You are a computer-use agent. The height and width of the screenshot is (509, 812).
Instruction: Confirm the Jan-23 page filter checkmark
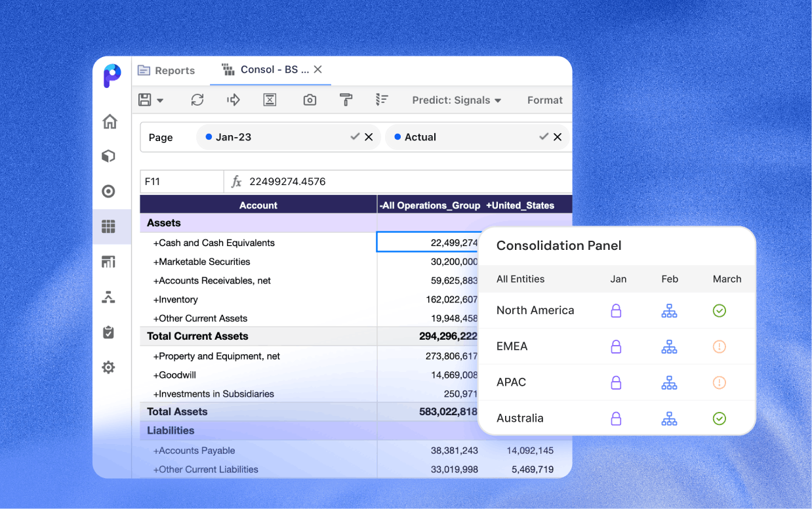[x=355, y=137]
